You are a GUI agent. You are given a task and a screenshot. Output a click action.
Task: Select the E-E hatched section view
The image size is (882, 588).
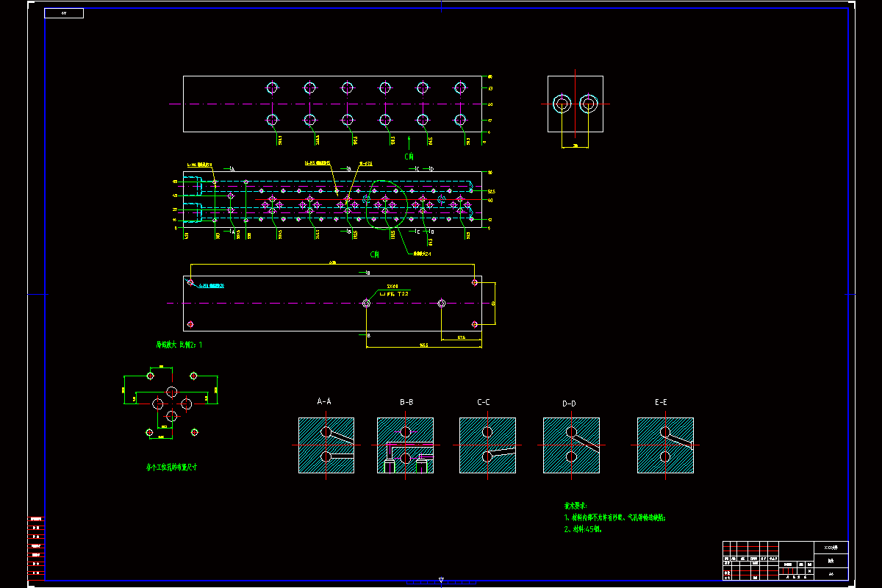665,445
